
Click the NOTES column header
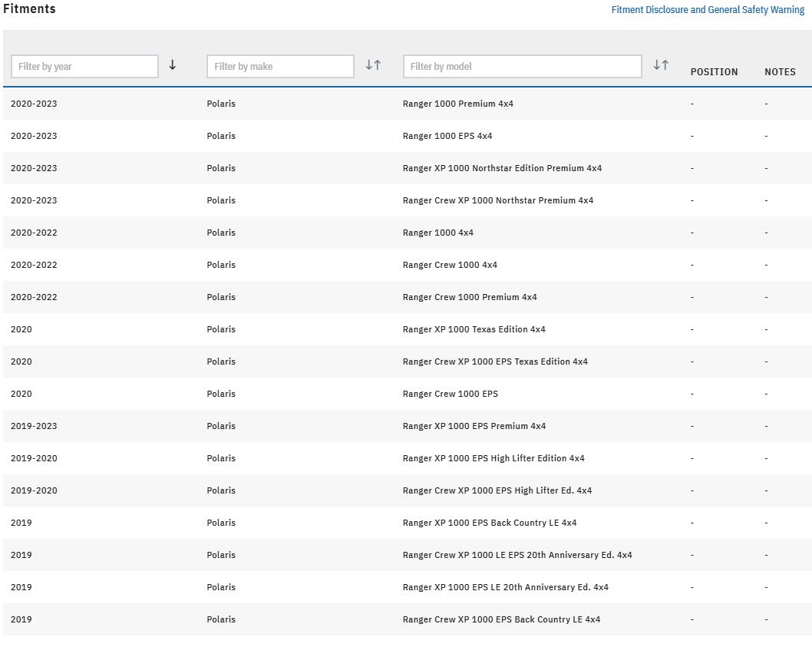tap(780, 71)
